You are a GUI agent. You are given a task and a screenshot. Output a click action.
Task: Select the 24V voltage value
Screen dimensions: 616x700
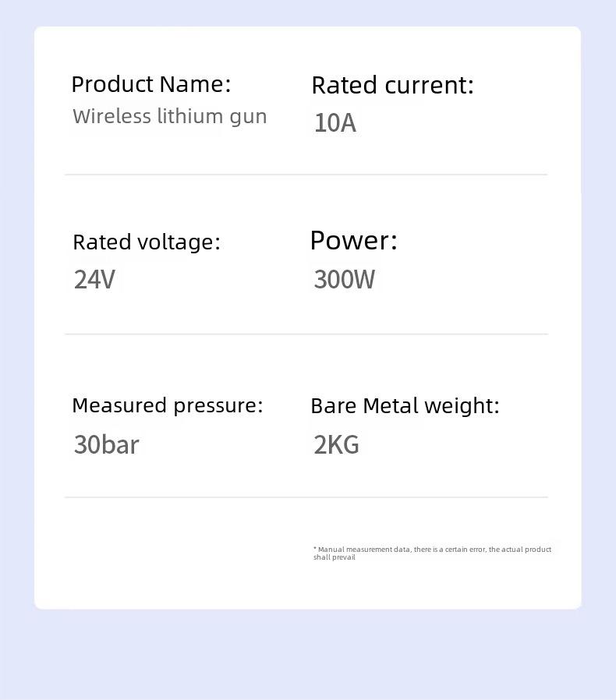[94, 280]
